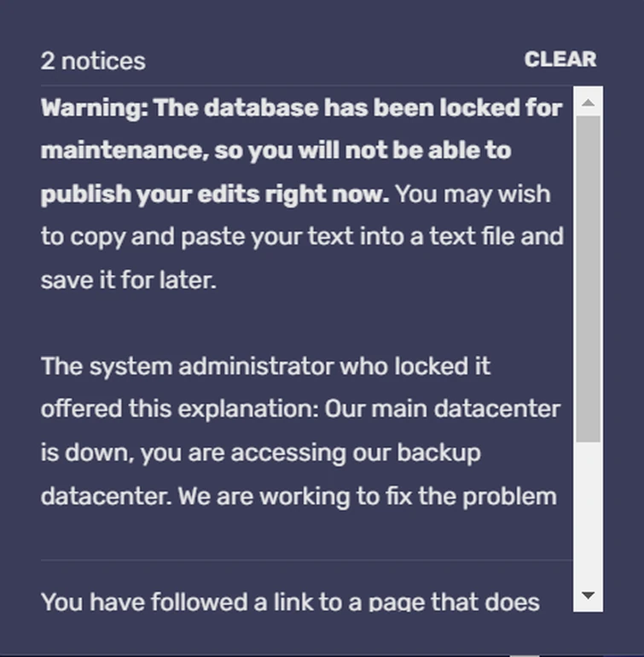Click the CLEAR notices button
Image resolution: width=644 pixels, height=657 pixels.
coord(560,60)
